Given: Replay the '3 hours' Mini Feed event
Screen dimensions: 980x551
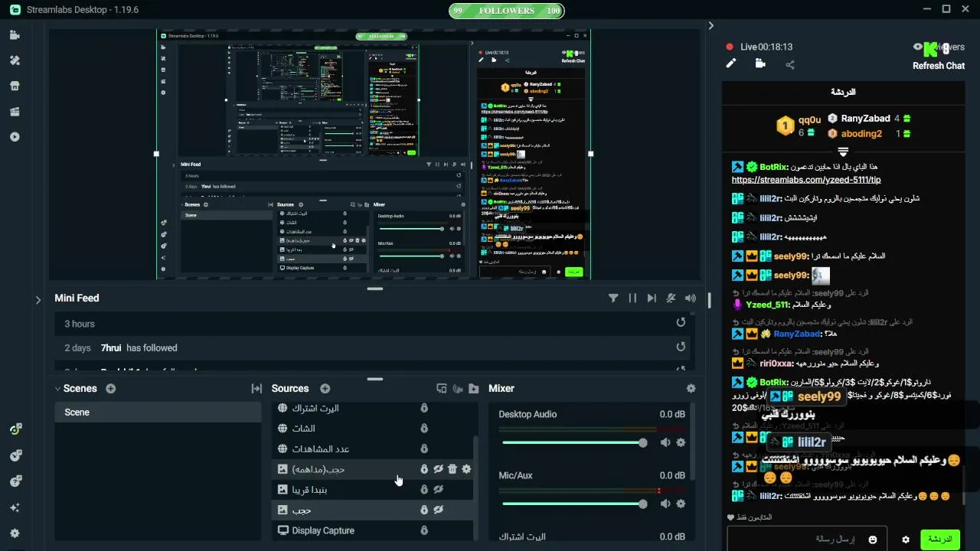Looking at the screenshot, I should click(681, 322).
